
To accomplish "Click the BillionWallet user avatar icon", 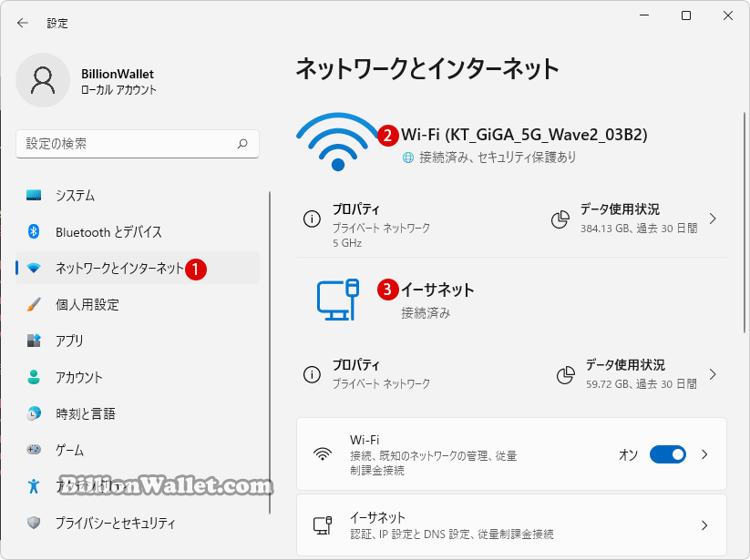I will tap(43, 80).
